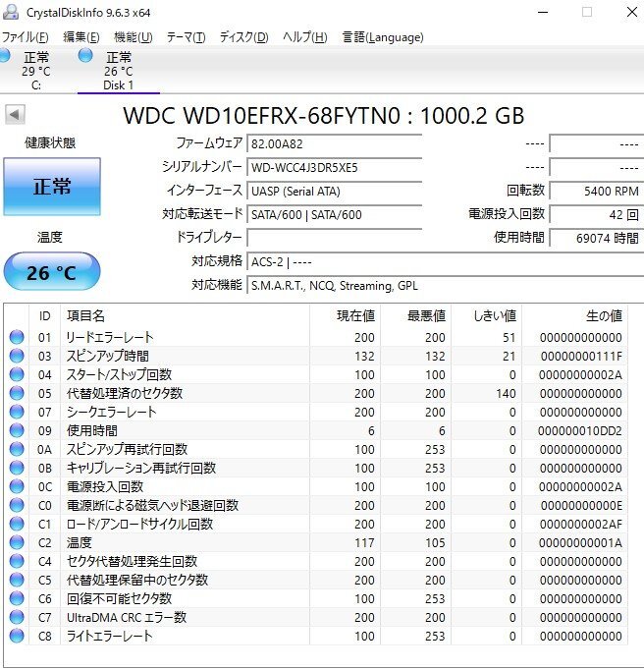Click status circle for ID 03 スピンアップ時間
The width and height of the screenshot is (644, 670).
tap(17, 356)
